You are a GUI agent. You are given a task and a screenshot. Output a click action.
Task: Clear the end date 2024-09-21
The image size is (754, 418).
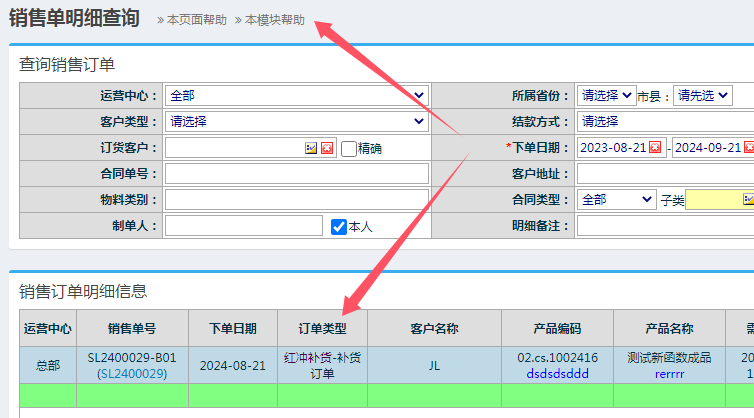point(750,148)
